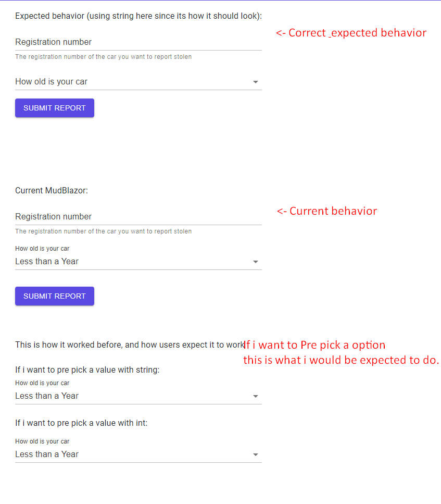Click the red 'Correct expected behavior' annotation

click(x=350, y=33)
